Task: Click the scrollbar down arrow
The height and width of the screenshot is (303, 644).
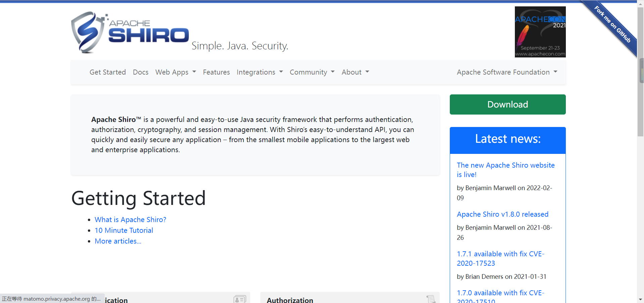Action: 641,299
